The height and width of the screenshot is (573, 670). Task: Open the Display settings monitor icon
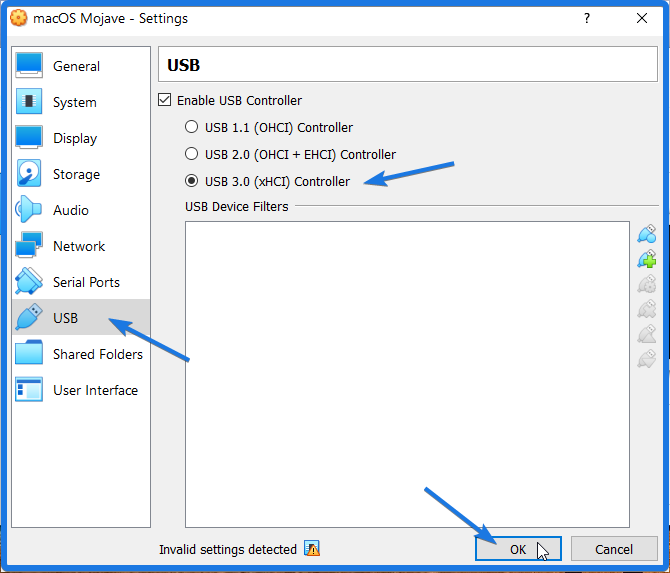[x=29, y=138]
